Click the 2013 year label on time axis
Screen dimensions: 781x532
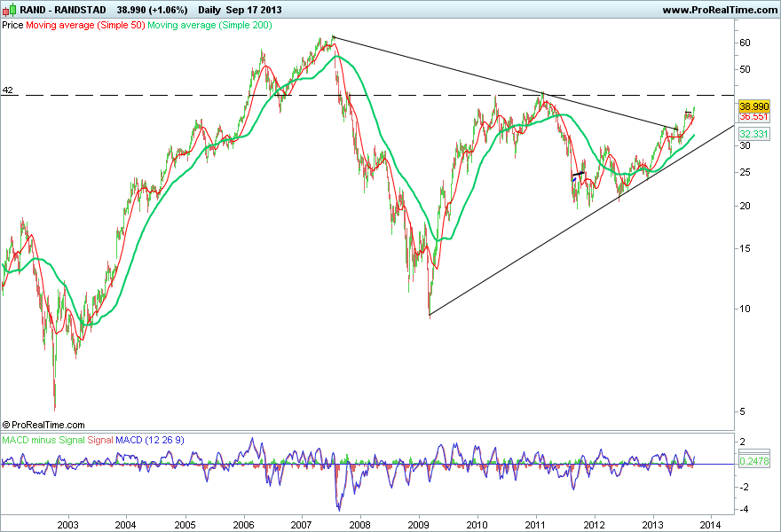tap(653, 525)
